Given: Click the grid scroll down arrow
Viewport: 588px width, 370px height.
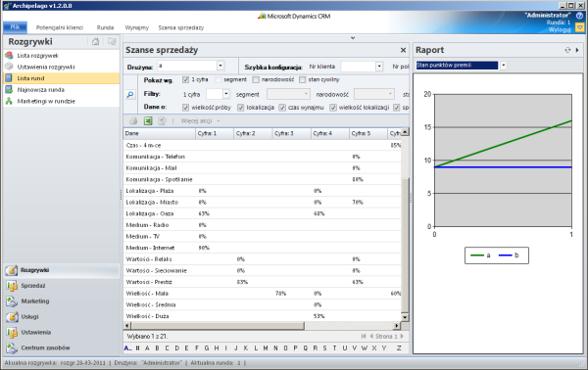Looking at the screenshot, I should tap(405, 317).
